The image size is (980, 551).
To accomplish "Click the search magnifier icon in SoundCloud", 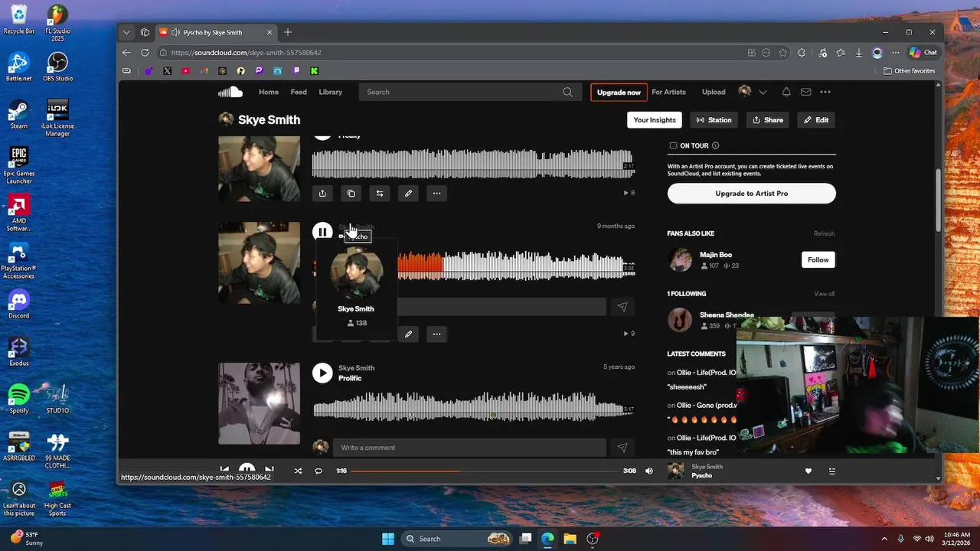I will (567, 92).
